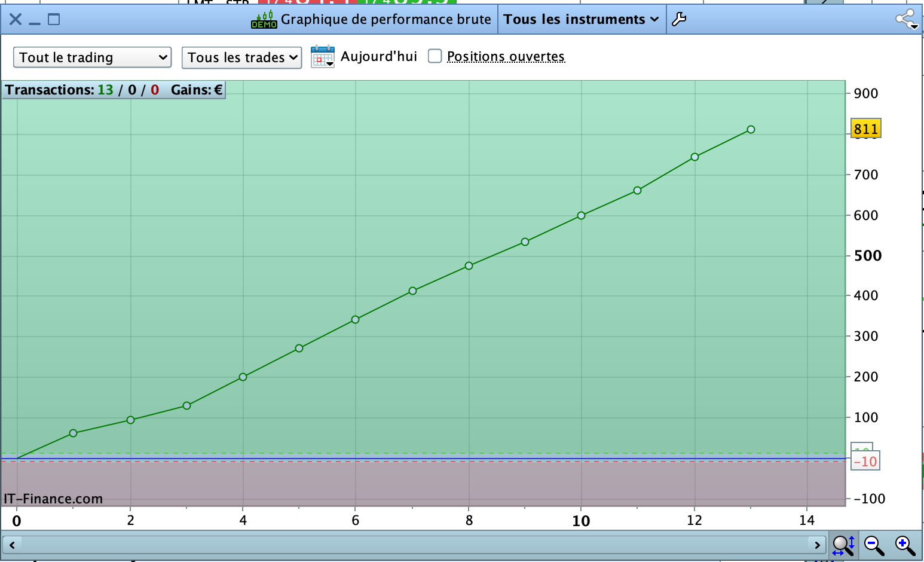The image size is (924, 562).
Task: Click the data point at trade 1
Action: point(73,433)
